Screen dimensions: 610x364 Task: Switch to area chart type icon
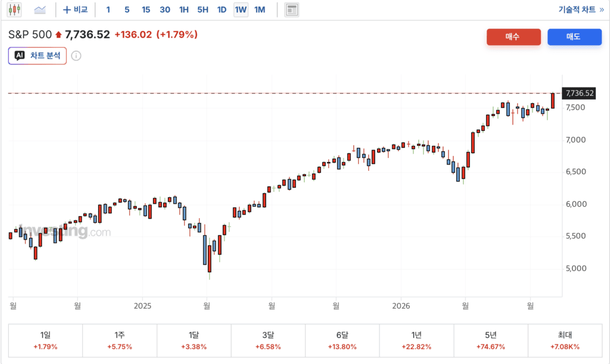tap(40, 10)
